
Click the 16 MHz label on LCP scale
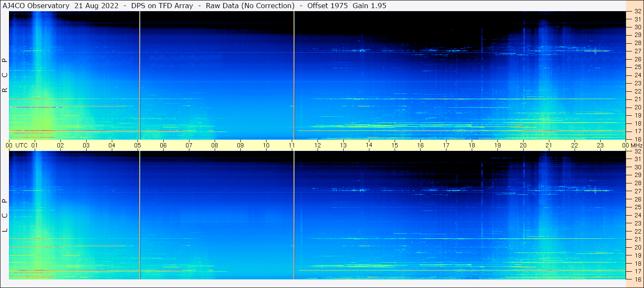click(x=638, y=279)
